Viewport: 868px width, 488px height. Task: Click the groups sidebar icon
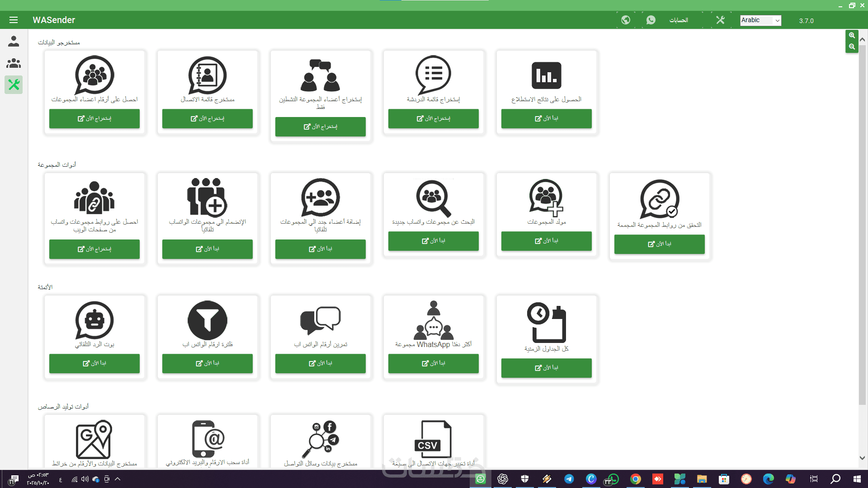(x=14, y=63)
